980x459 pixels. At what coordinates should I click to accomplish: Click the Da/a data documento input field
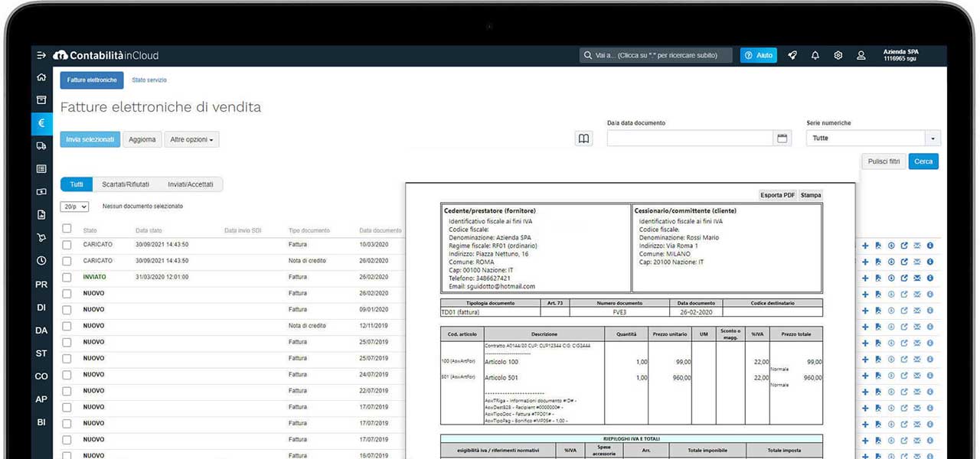click(690, 138)
